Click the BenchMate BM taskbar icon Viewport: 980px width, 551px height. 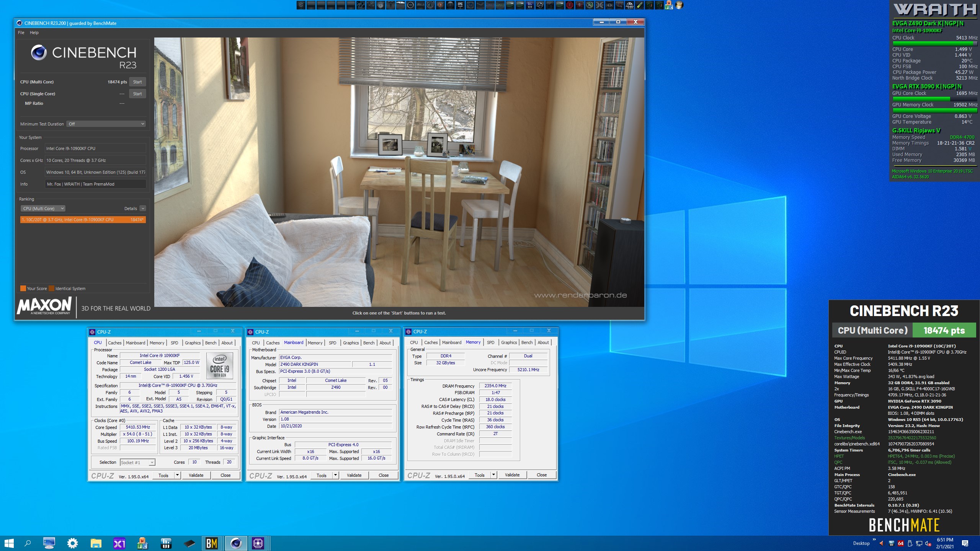pos(212,543)
